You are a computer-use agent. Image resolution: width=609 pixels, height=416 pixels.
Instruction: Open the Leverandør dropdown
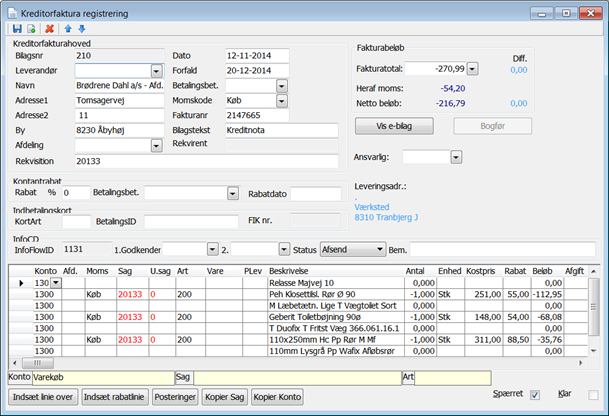tap(157, 70)
